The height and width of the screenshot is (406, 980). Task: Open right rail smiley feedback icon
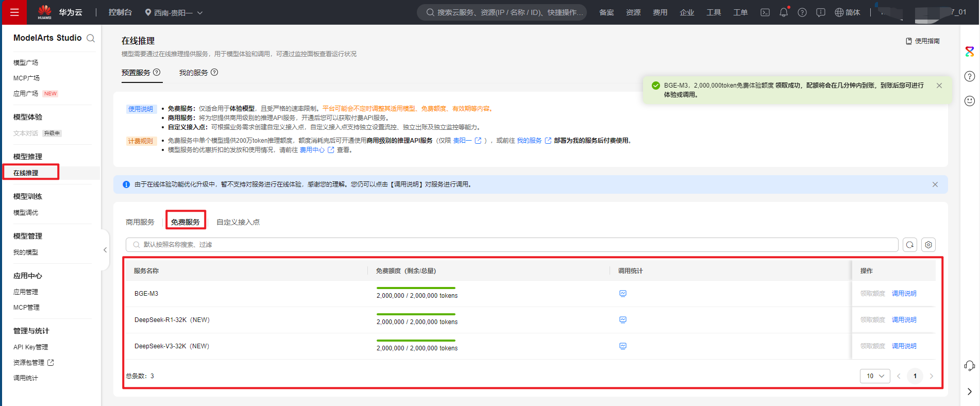click(x=970, y=101)
